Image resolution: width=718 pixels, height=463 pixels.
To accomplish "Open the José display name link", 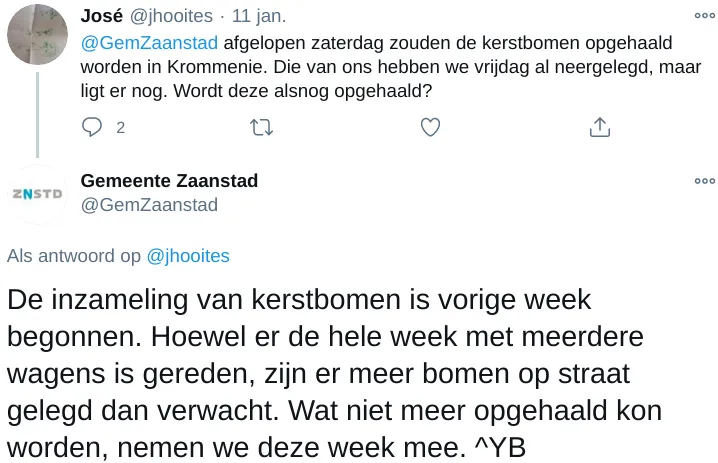I will point(102,17).
